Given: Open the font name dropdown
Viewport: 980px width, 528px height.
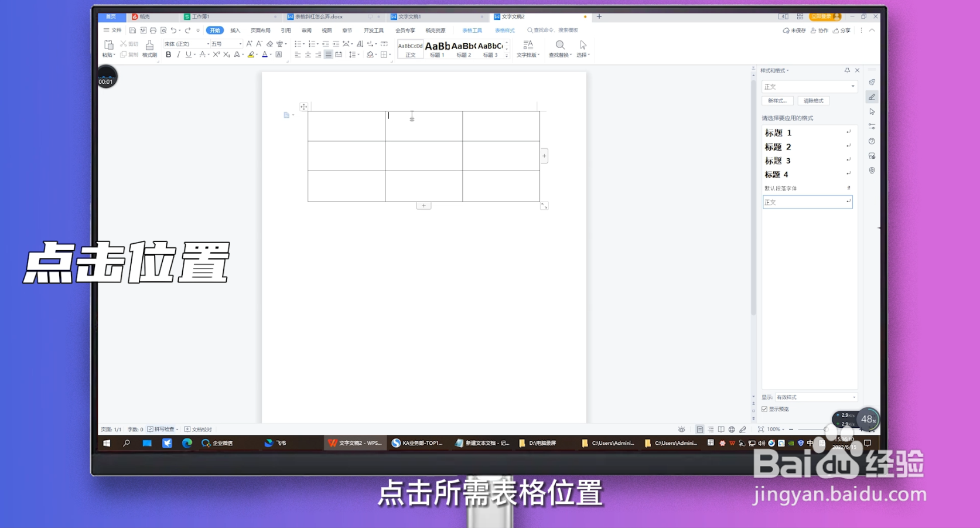Looking at the screenshot, I should 208,44.
